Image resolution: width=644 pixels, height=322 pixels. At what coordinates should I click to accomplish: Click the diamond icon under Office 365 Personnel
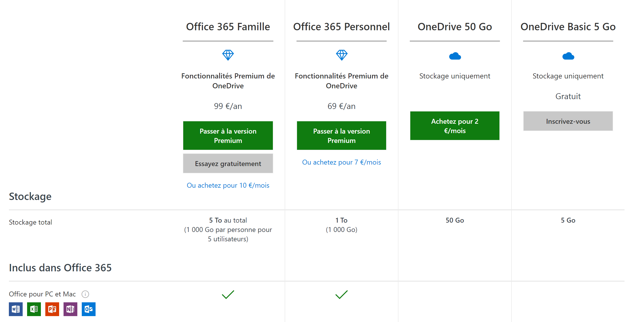click(x=342, y=55)
